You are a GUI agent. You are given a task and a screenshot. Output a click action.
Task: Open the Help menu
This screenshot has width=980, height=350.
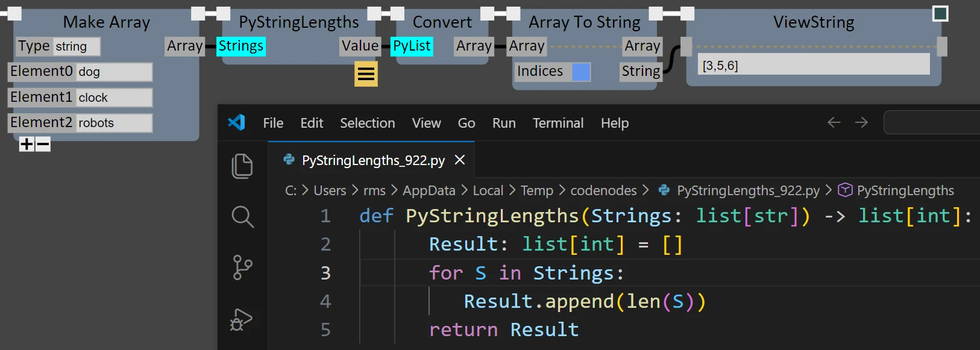pyautogui.click(x=615, y=123)
